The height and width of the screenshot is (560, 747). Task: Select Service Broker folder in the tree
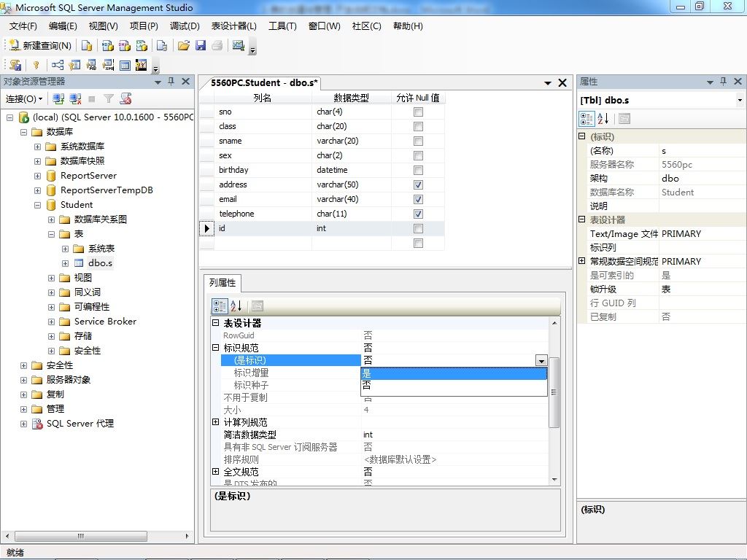[105, 322]
